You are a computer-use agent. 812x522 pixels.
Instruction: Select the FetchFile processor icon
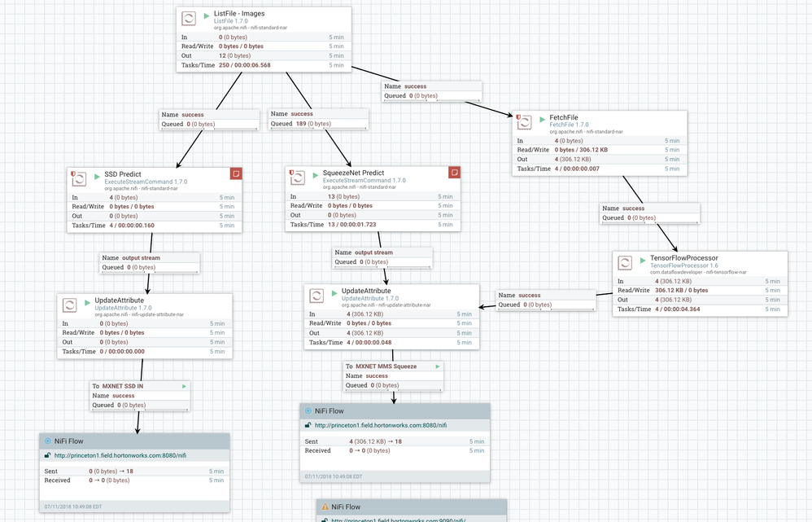tap(524, 122)
